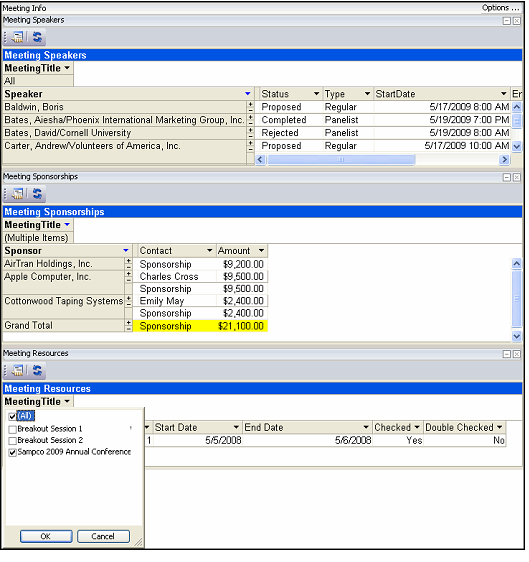Check Breakout Session 1 filter option
Image resolution: width=529 pixels, height=562 pixels.
coord(12,429)
